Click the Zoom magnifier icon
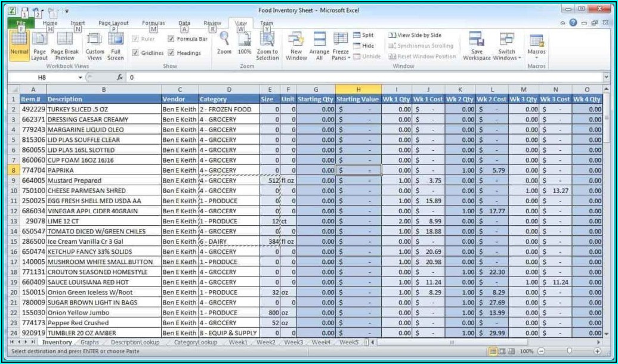The image size is (618, 364). pyautogui.click(x=224, y=39)
